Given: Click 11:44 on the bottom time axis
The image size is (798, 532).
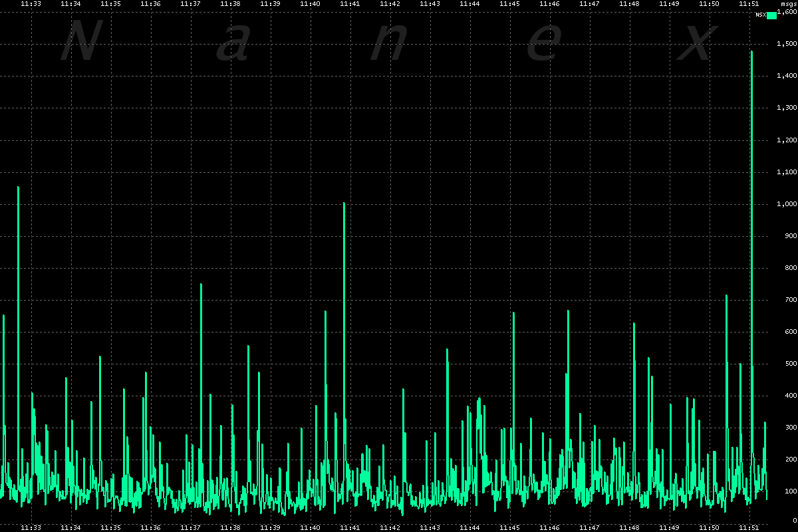Looking at the screenshot, I should [x=469, y=527].
